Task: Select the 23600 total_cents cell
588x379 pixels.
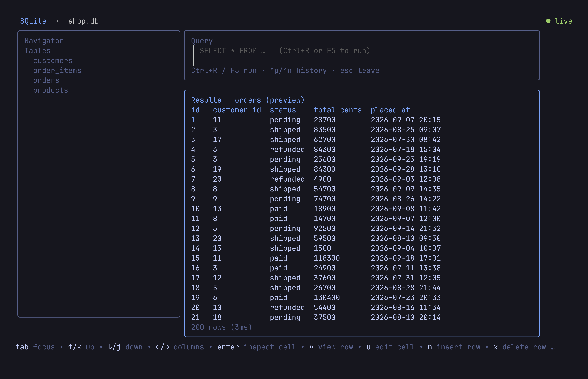Action: coord(325,159)
